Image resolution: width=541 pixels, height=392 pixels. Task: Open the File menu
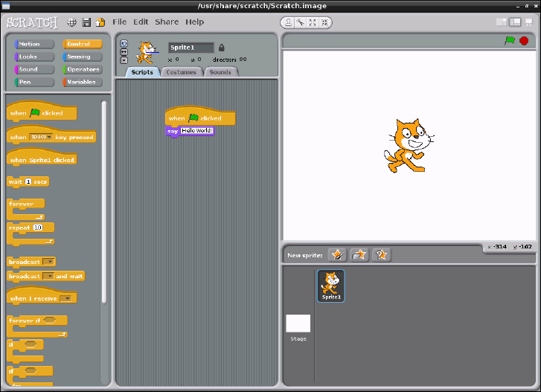click(119, 22)
